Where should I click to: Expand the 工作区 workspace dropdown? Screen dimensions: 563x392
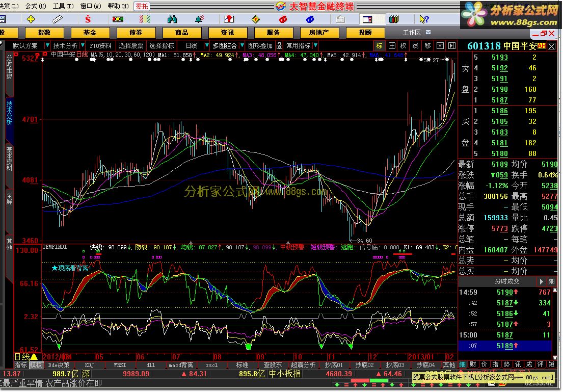428,32
